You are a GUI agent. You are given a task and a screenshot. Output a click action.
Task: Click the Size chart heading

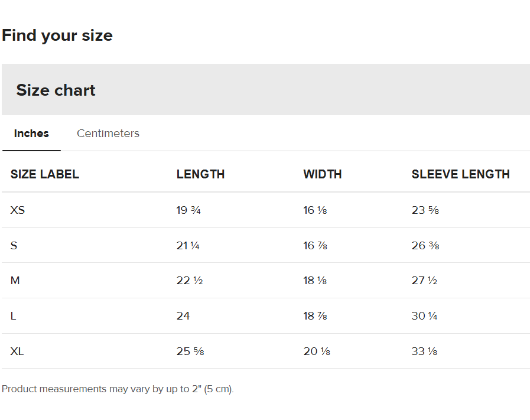[x=56, y=90]
